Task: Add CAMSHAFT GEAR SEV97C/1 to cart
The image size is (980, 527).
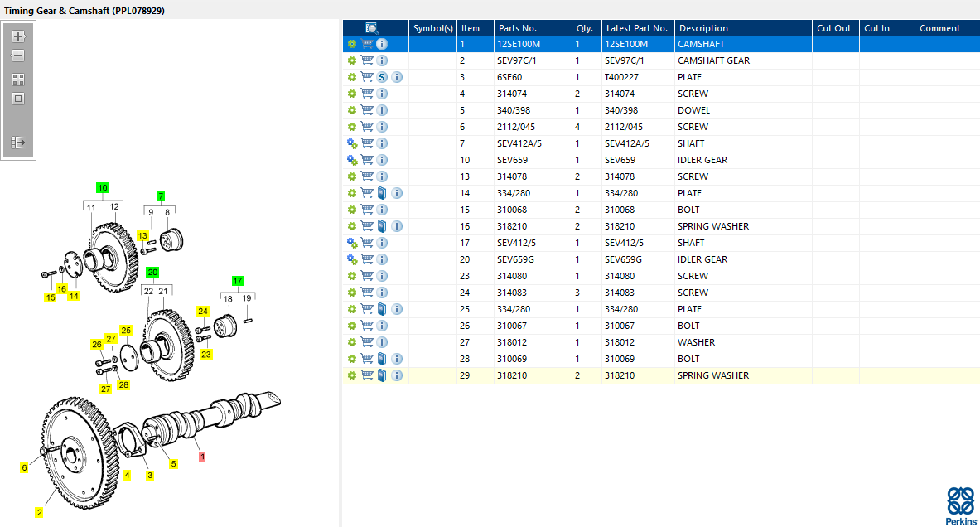Action: click(367, 60)
